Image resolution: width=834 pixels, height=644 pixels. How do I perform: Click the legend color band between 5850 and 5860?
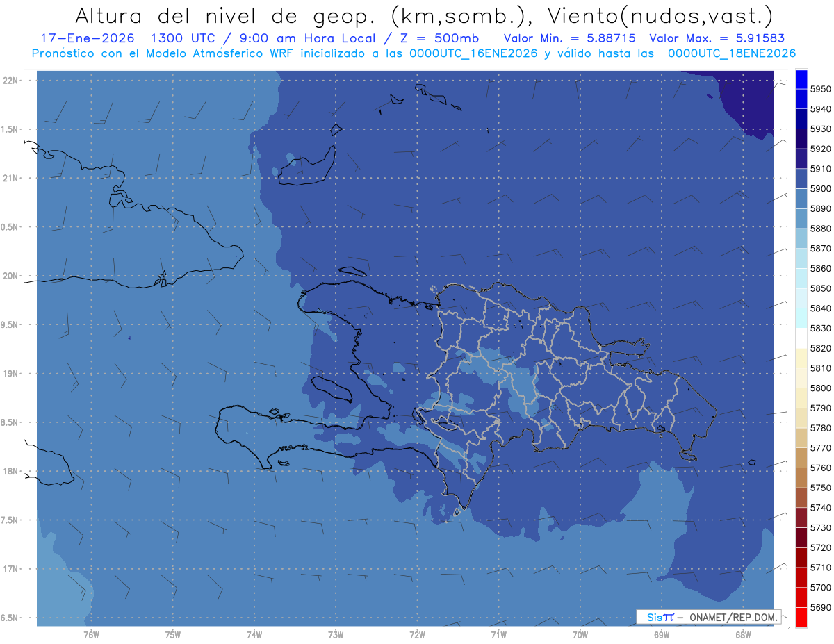point(801,279)
